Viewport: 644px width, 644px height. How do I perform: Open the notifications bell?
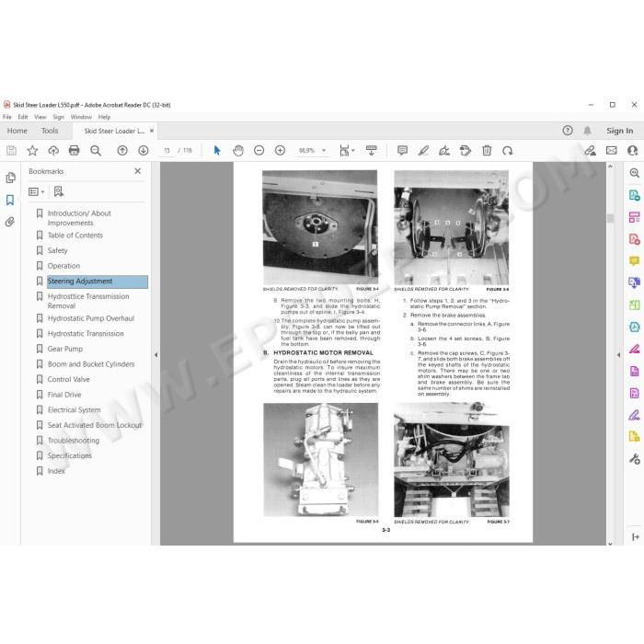(587, 131)
